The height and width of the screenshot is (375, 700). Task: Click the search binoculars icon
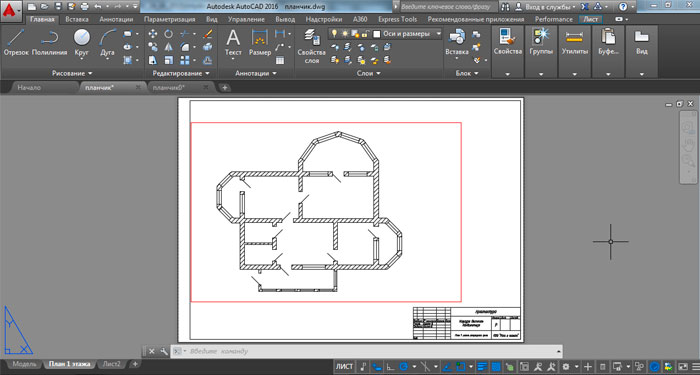click(505, 7)
